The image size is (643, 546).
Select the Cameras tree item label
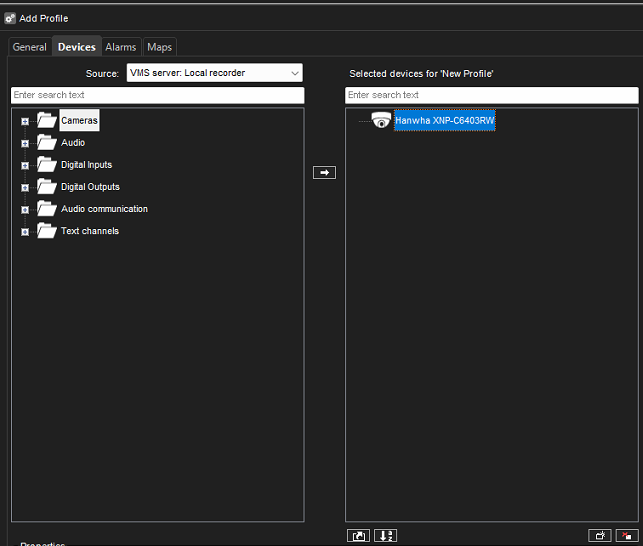(x=79, y=120)
